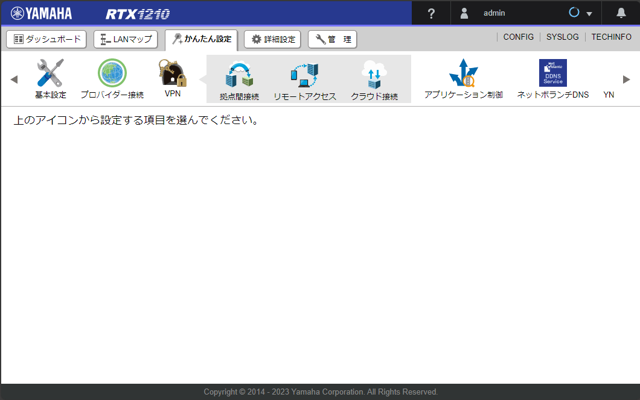Click the notification bell icon
640x400 pixels.
click(621, 13)
